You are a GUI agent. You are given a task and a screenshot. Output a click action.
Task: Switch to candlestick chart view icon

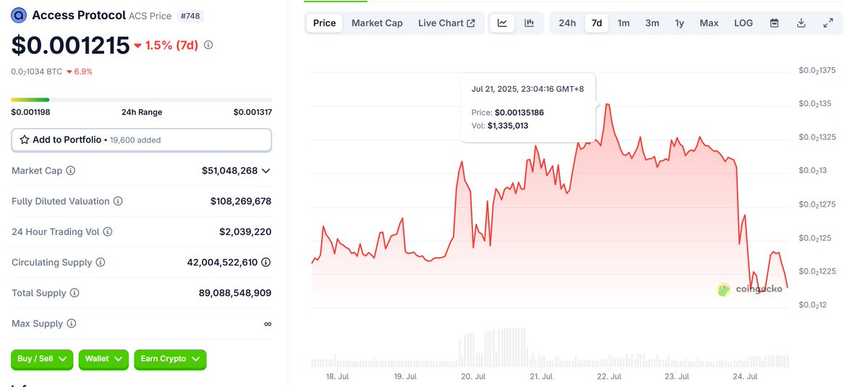point(529,23)
